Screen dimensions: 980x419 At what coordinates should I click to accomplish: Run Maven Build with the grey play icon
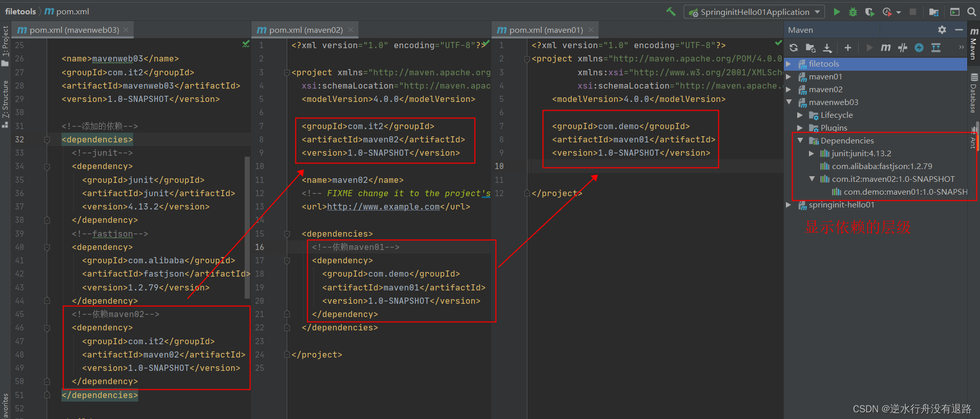[x=869, y=48]
